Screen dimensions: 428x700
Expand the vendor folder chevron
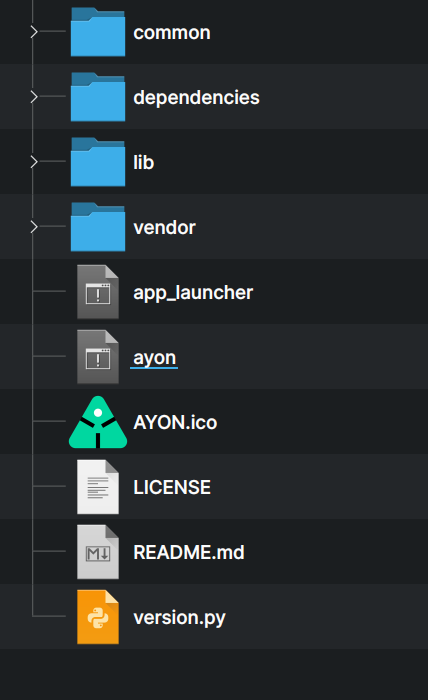tap(34, 227)
